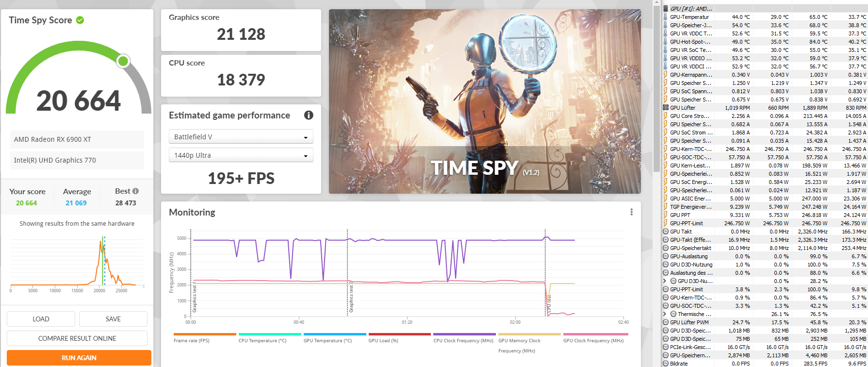Click the 2,326.0 MHz GPU Takt cell
The image size is (868, 367).
tap(813, 232)
